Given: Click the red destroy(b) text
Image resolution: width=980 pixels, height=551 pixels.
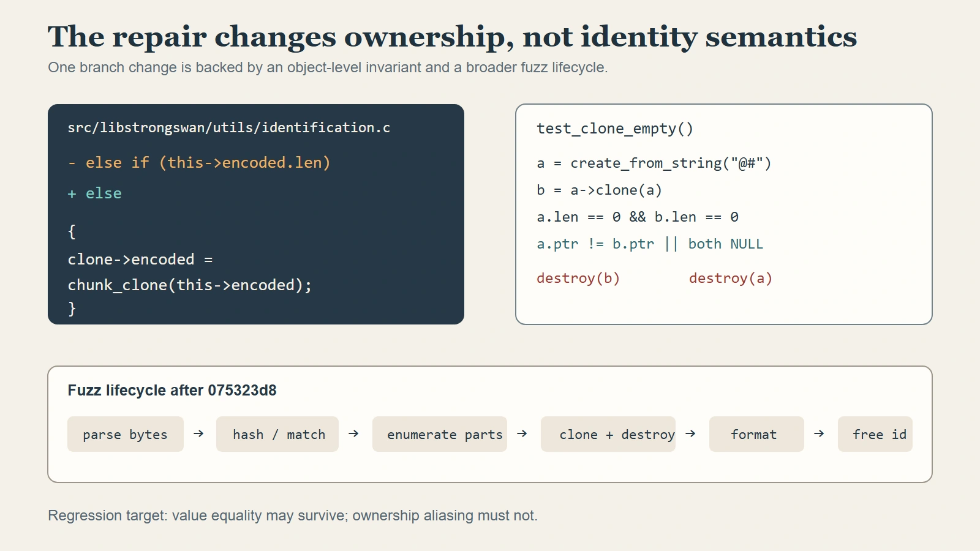Looking at the screenshot, I should (x=578, y=278).
